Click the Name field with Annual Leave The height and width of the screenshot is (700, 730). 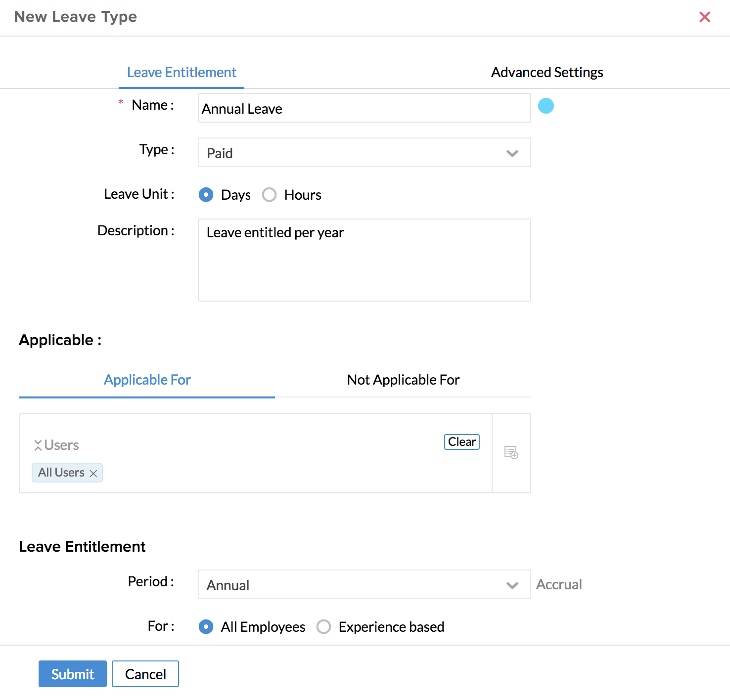tap(365, 108)
